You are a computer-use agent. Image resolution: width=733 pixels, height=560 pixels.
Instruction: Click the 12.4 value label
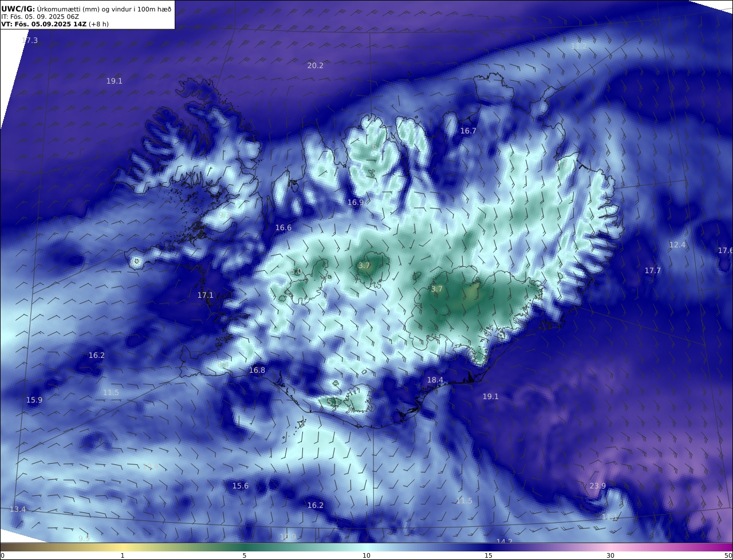[x=677, y=245]
